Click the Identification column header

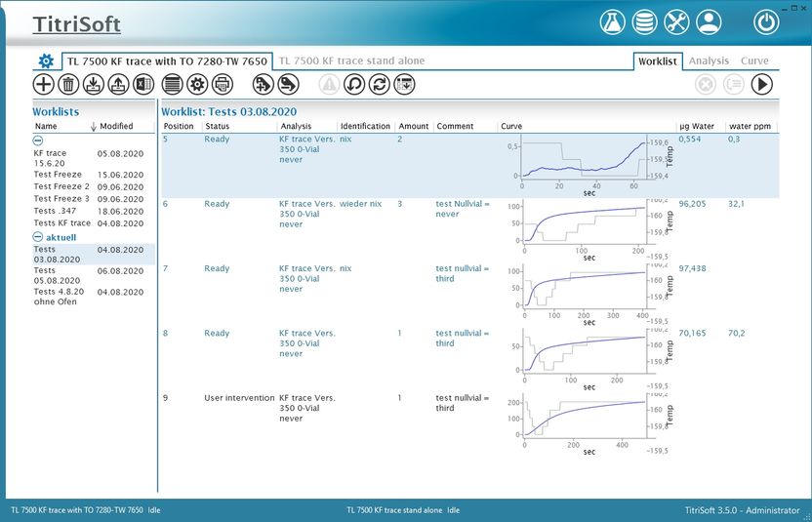(x=365, y=127)
